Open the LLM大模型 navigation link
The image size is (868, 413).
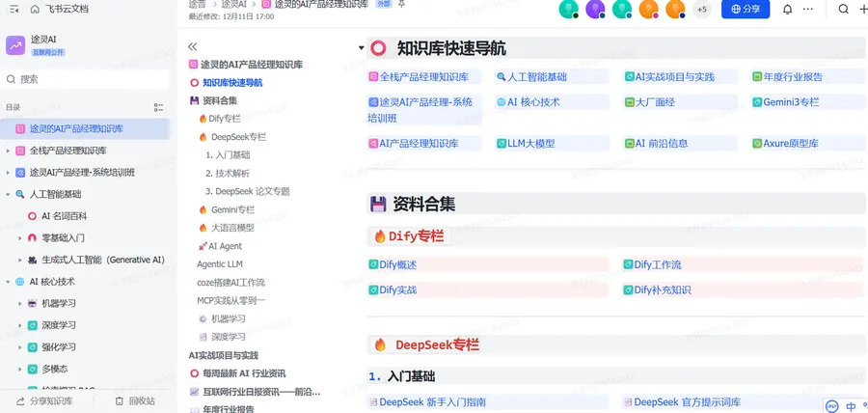point(530,144)
